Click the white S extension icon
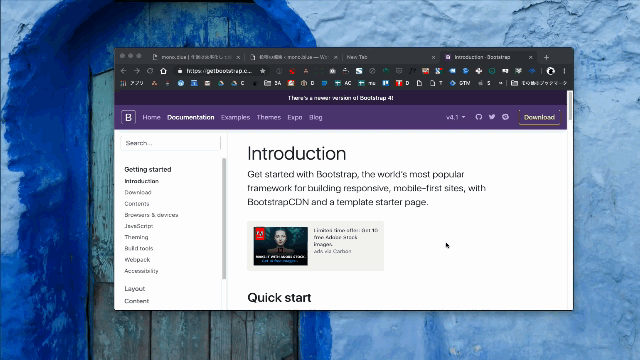Screen dimensions: 640x360 [x=359, y=71]
